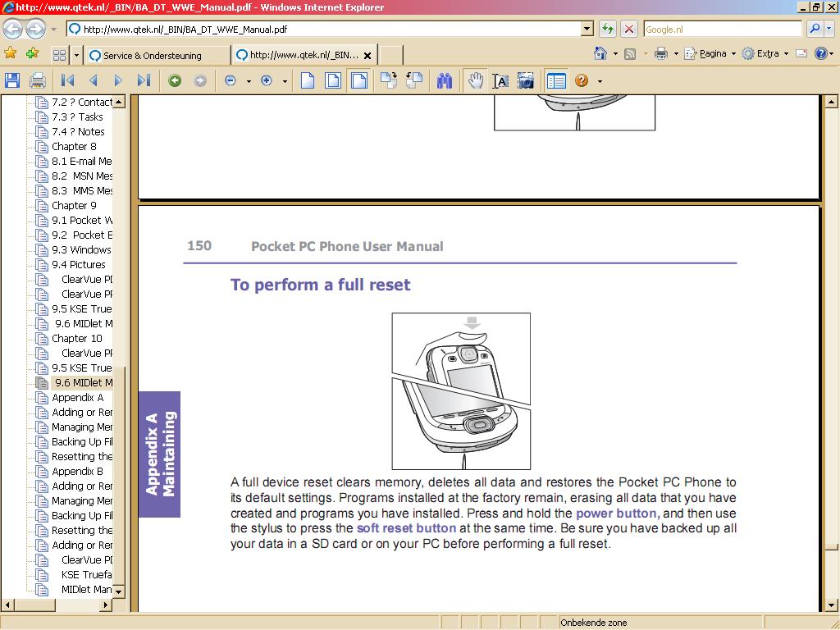Open Quick Tabs view
Screen dimensions: 840x630
point(59,55)
